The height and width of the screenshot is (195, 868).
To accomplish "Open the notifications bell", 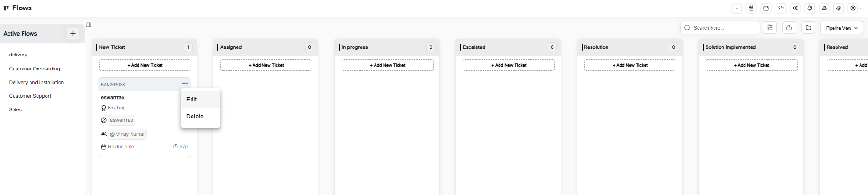I will coord(810,8).
